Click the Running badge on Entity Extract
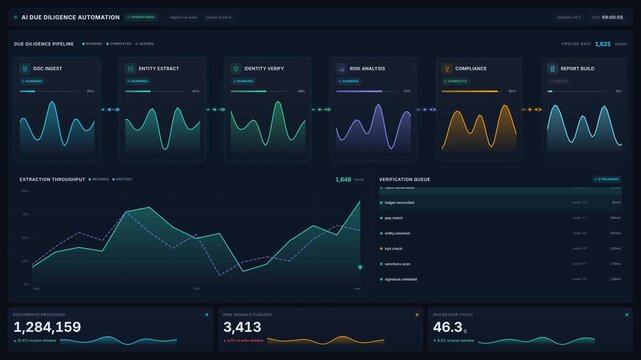 click(138, 81)
